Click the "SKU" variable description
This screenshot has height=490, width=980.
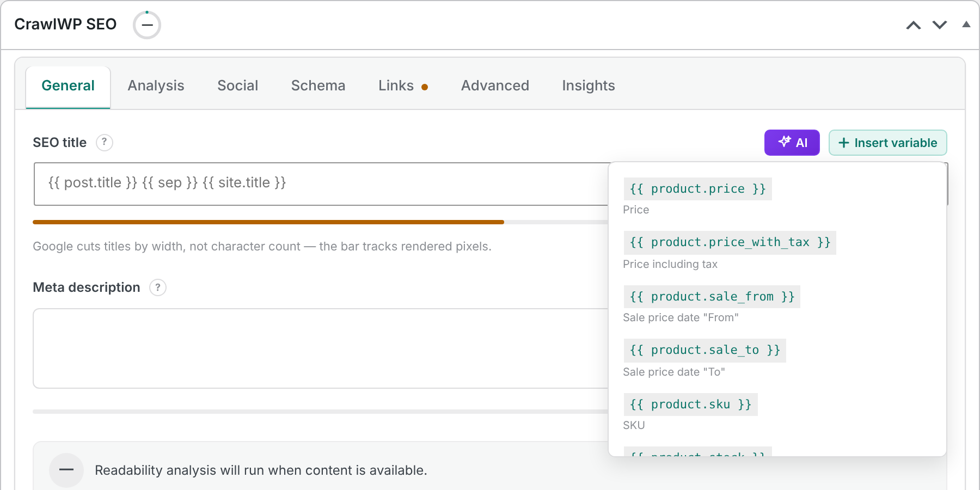pos(634,425)
